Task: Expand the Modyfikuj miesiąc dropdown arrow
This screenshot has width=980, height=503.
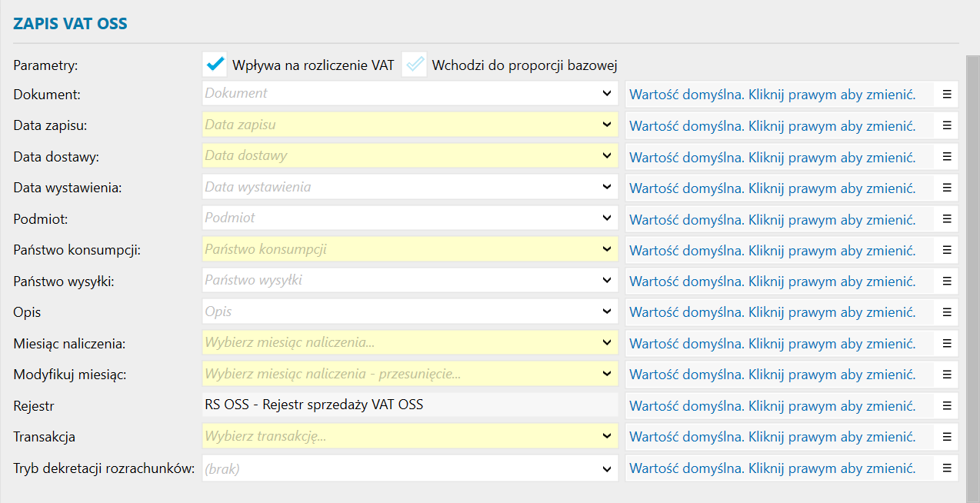Action: pos(607,375)
